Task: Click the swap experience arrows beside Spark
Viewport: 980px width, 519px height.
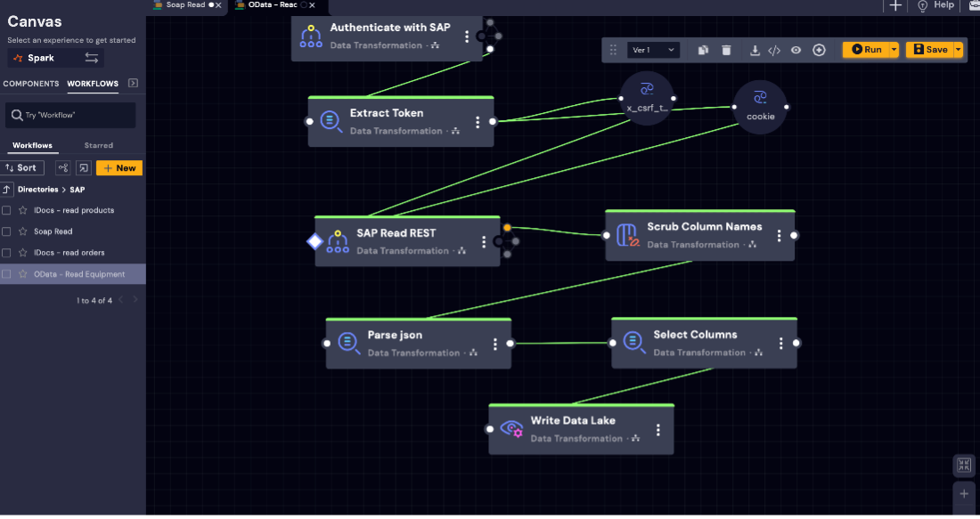Action: tap(92, 58)
